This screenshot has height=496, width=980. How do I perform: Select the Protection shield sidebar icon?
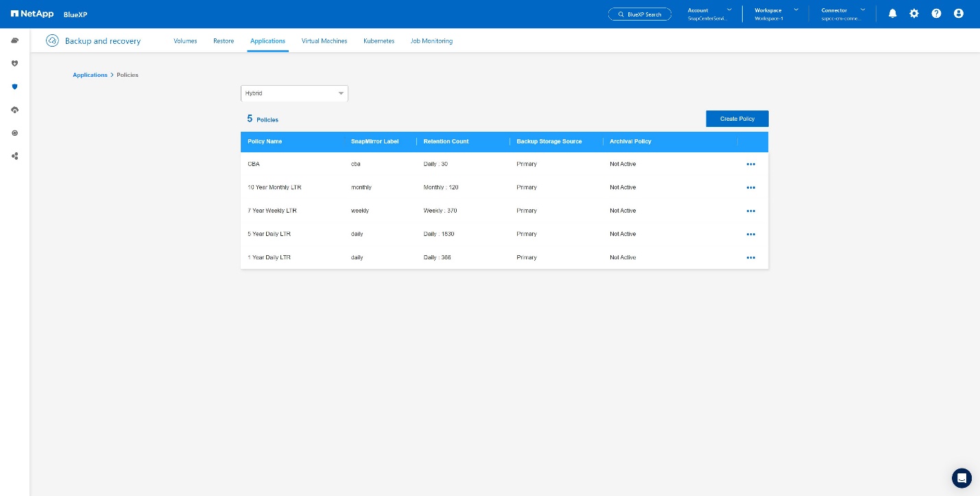(x=14, y=87)
